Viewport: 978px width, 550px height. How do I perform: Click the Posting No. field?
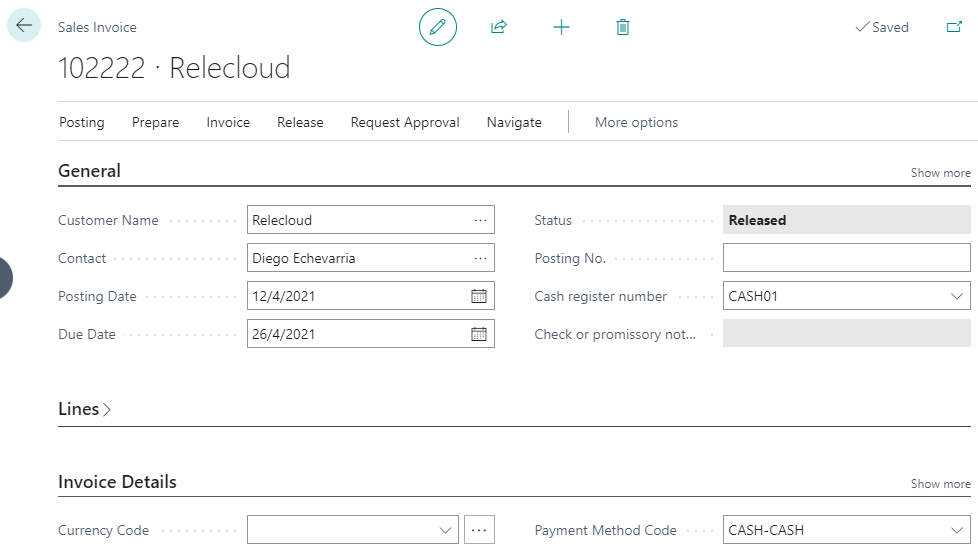coord(846,258)
